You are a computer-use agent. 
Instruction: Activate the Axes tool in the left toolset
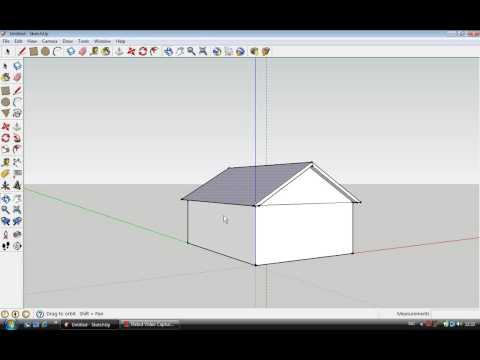coord(5,185)
